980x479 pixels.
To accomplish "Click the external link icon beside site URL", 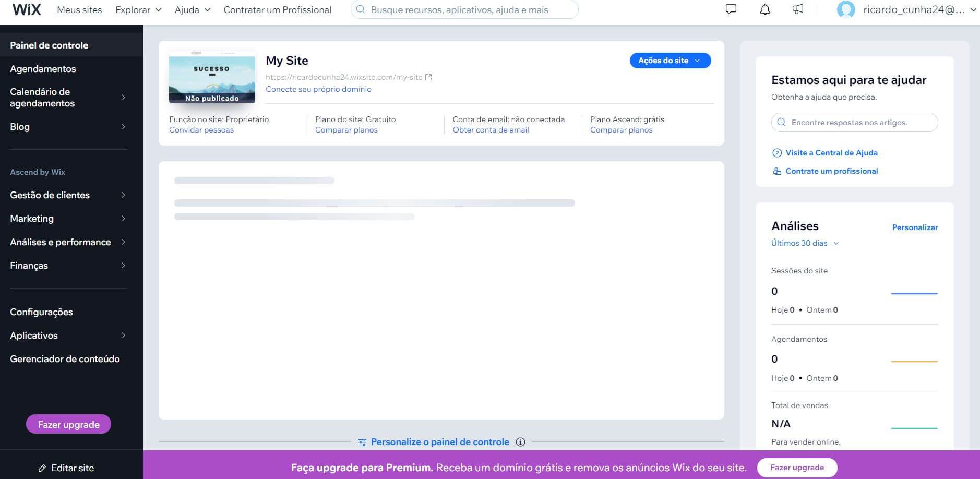I will coord(428,77).
